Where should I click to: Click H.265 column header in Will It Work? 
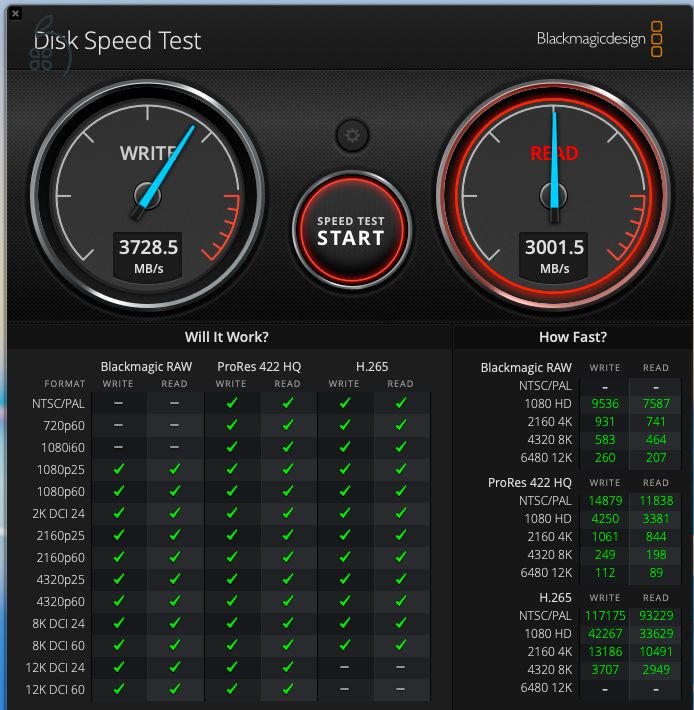click(372, 366)
